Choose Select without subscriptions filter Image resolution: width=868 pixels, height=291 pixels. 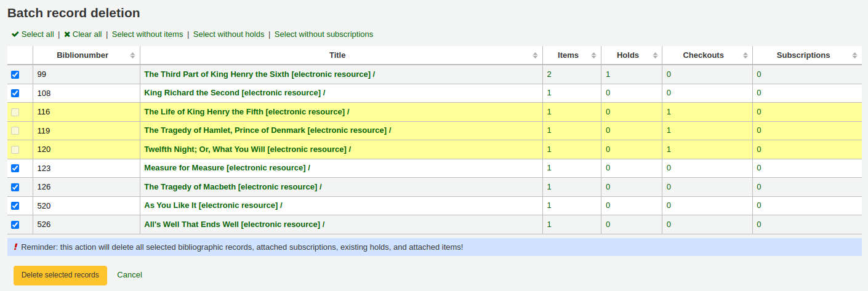tap(323, 34)
